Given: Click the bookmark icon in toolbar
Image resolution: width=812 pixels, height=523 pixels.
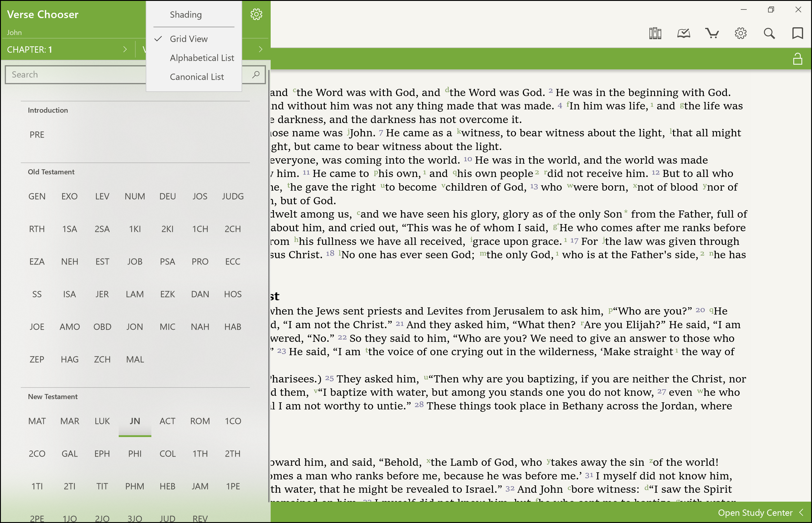Looking at the screenshot, I should [797, 33].
